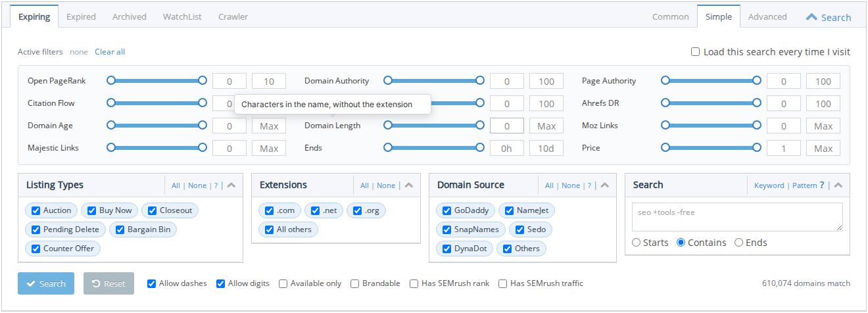
Task: Select the Common search mode tab
Action: (671, 16)
